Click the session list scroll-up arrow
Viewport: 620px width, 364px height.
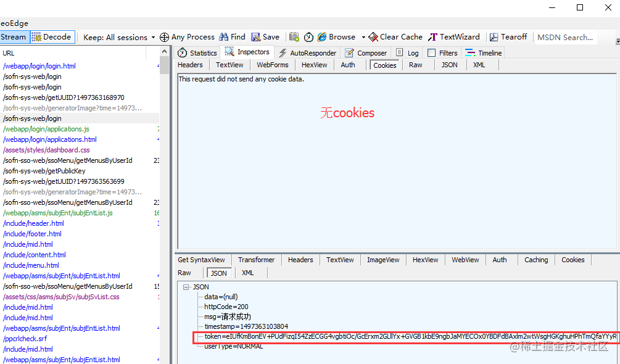click(x=165, y=51)
